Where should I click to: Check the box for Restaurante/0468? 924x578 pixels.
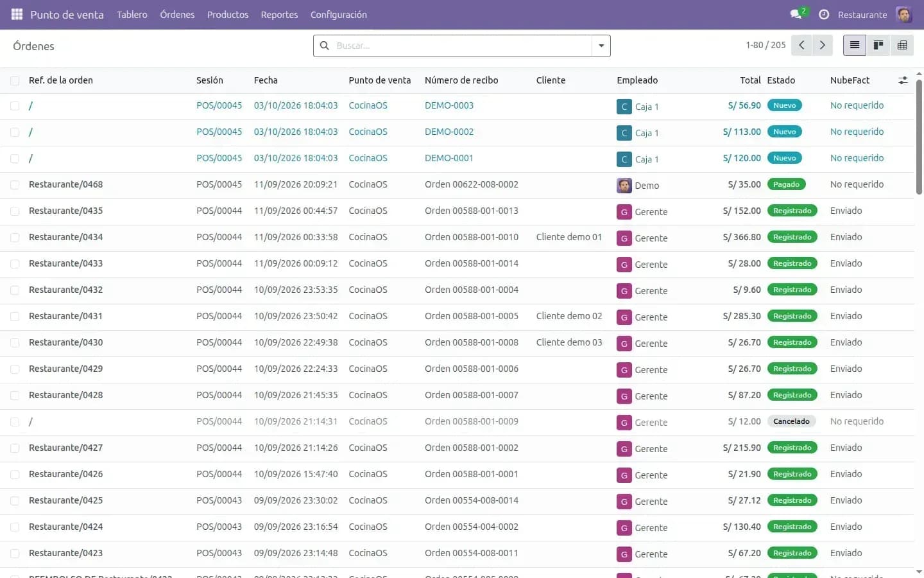pyautogui.click(x=15, y=184)
